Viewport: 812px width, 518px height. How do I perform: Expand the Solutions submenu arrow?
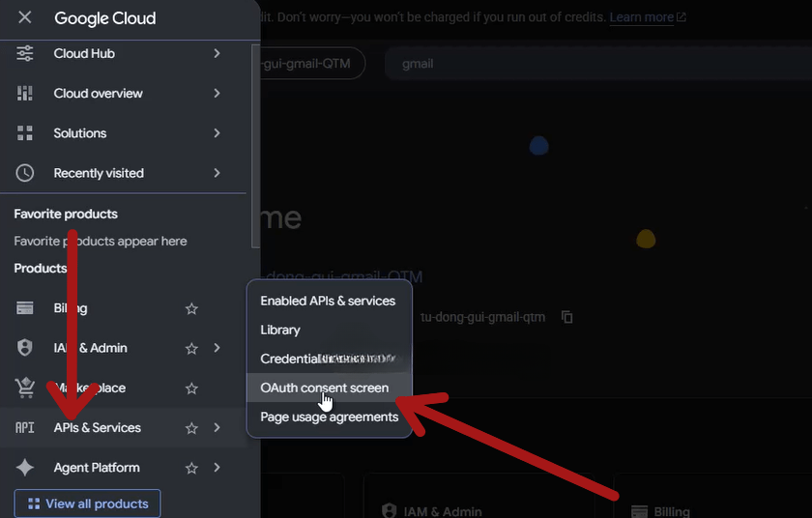(217, 133)
